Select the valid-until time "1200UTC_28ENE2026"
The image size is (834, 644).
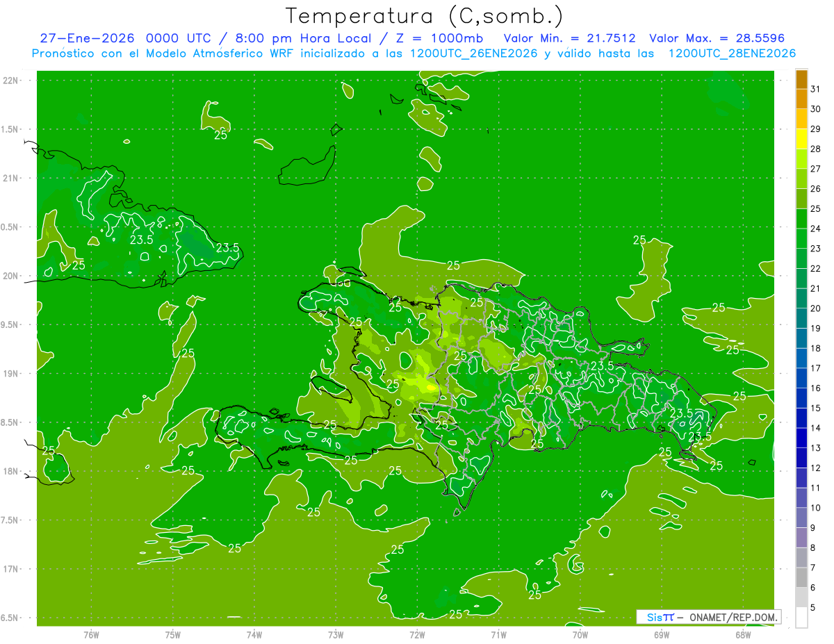pyautogui.click(x=732, y=53)
